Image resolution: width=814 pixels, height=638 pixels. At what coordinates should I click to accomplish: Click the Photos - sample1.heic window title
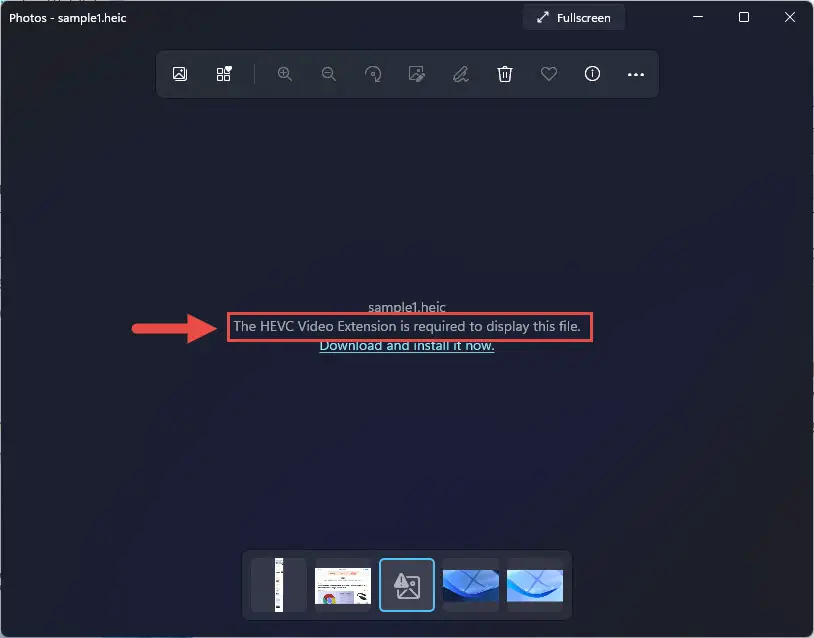tap(67, 18)
